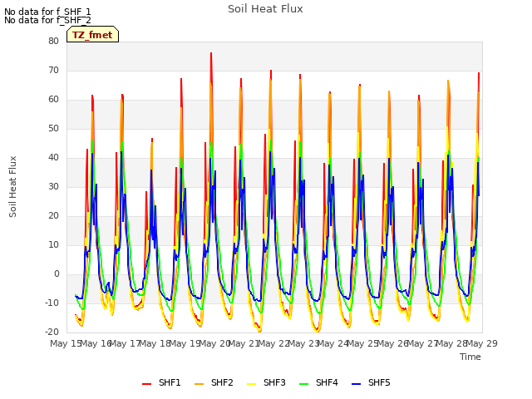This screenshot has height=399, width=532.
Task: Click the 40 y-axis tick label
Action: click(x=53, y=157)
